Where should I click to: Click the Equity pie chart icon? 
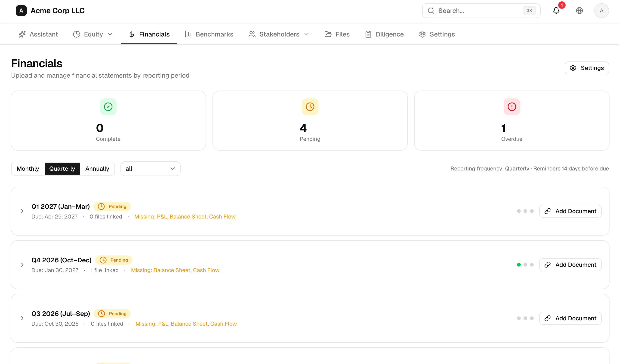click(76, 34)
